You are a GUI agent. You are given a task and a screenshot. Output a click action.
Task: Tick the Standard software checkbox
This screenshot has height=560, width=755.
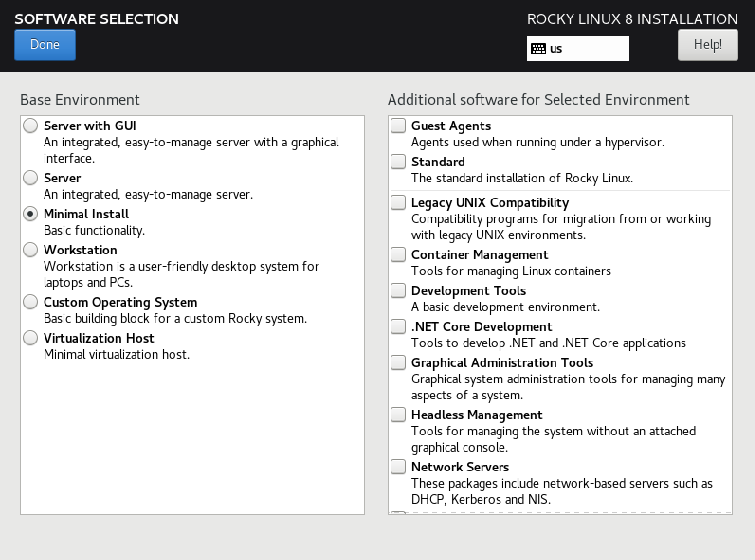pos(398,162)
